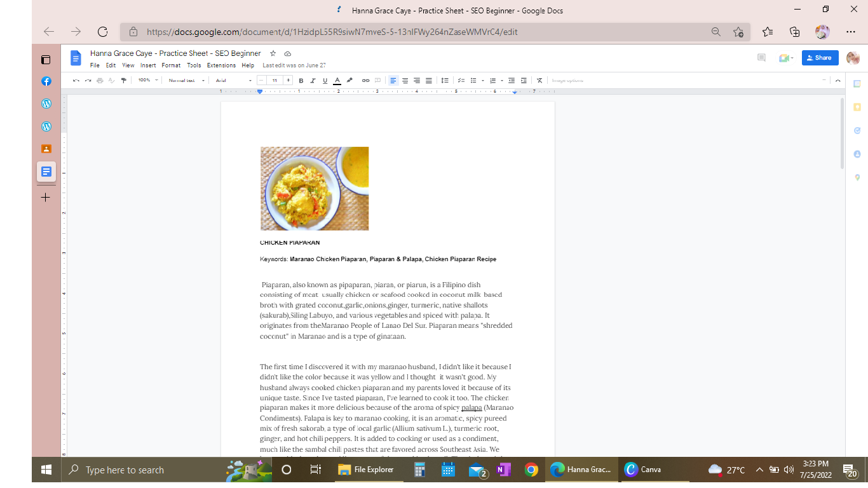Select center align icon
Screen dimensions: 868x488
405,81
